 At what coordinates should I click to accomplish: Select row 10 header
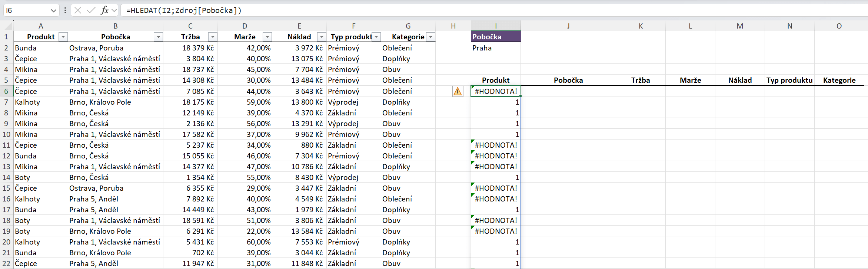[6, 134]
